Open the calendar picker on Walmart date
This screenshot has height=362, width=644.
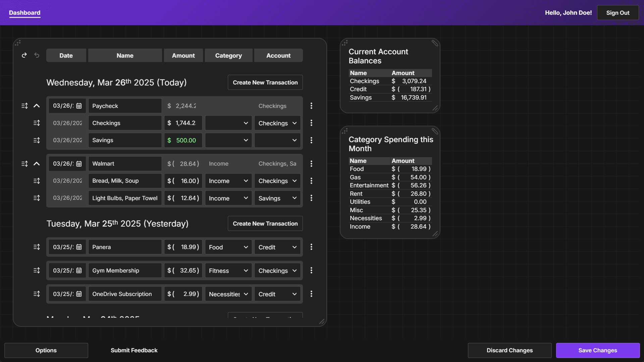(x=79, y=164)
